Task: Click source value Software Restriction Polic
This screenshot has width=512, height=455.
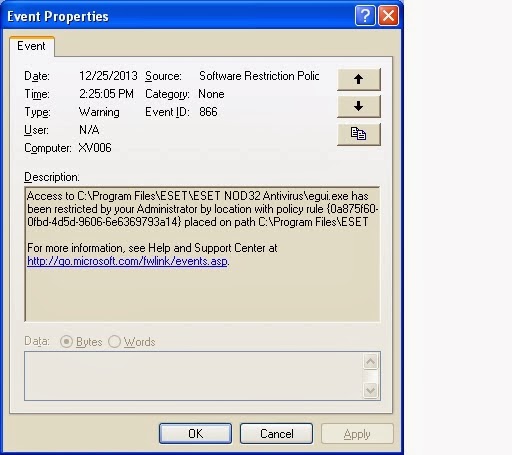Action: pos(259,76)
